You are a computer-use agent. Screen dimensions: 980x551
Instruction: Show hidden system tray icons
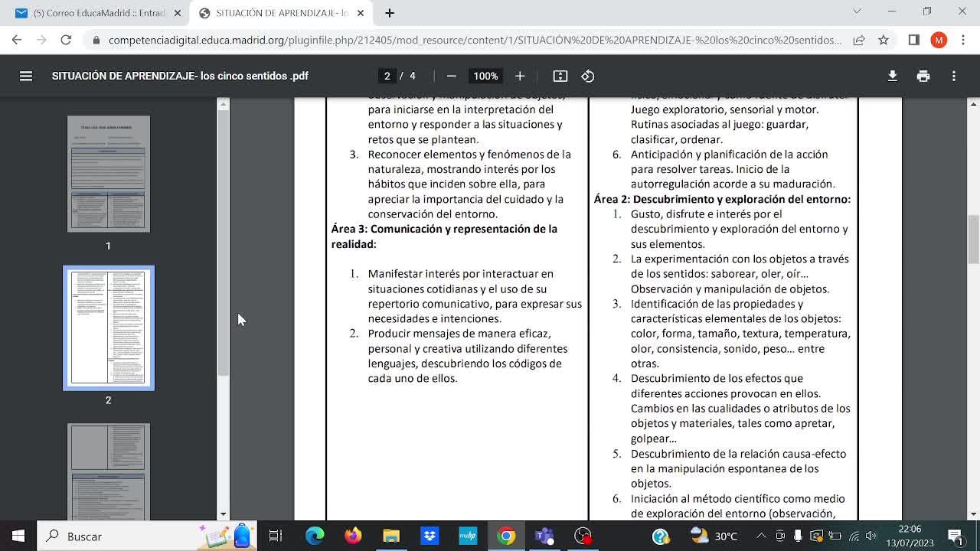click(x=762, y=536)
